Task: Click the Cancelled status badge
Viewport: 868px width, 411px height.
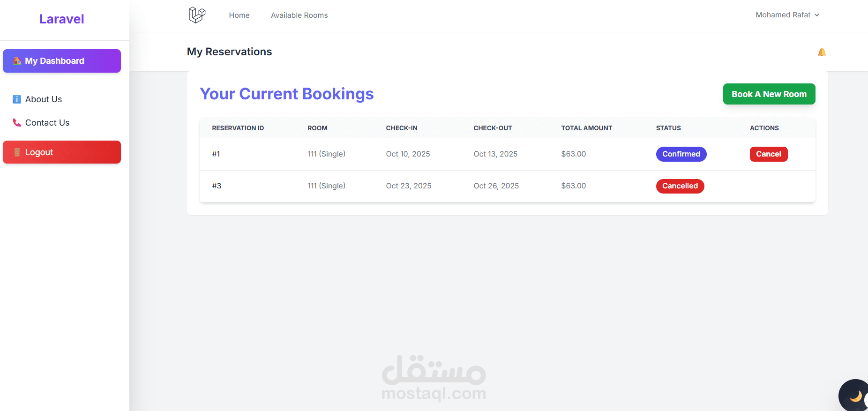Action: 680,186
